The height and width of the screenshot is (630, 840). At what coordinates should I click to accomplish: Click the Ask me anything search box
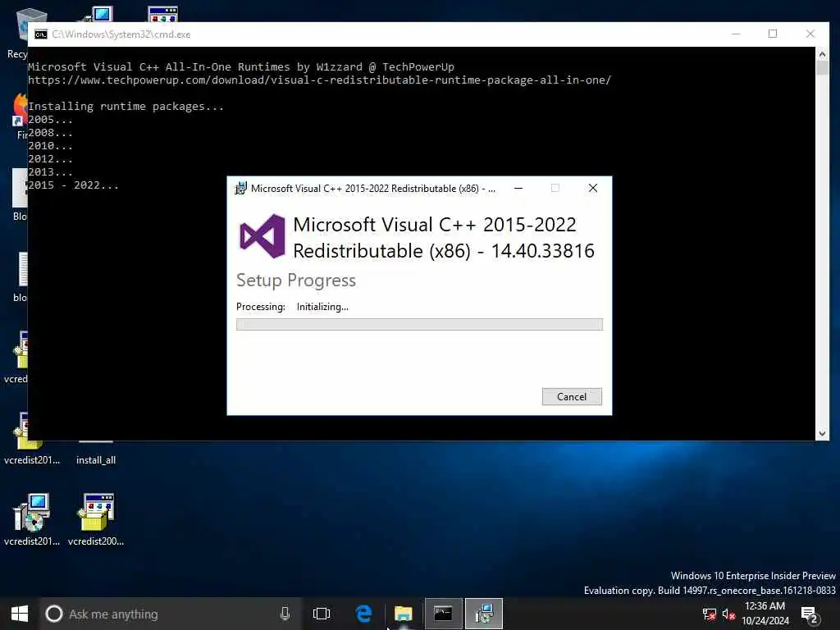171,614
